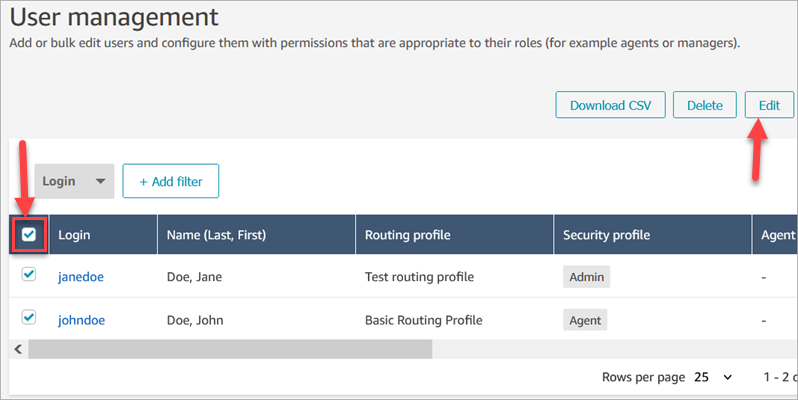Click the horizontal scrollbar thumb
This screenshot has height=400, width=798.
point(230,349)
